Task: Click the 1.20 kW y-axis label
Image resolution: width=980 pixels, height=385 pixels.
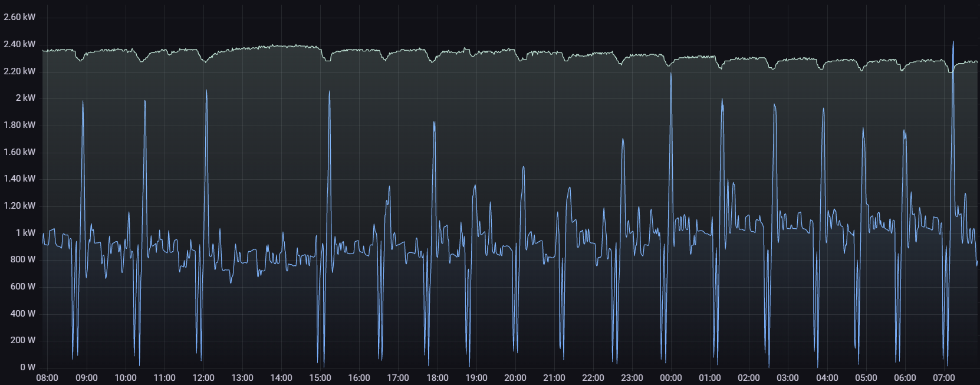Action: coord(19,206)
